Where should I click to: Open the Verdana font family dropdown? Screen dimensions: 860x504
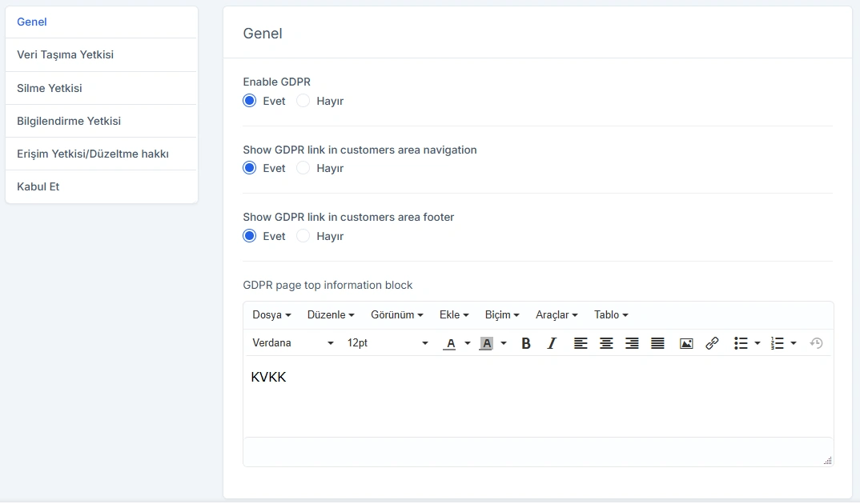[x=293, y=343]
